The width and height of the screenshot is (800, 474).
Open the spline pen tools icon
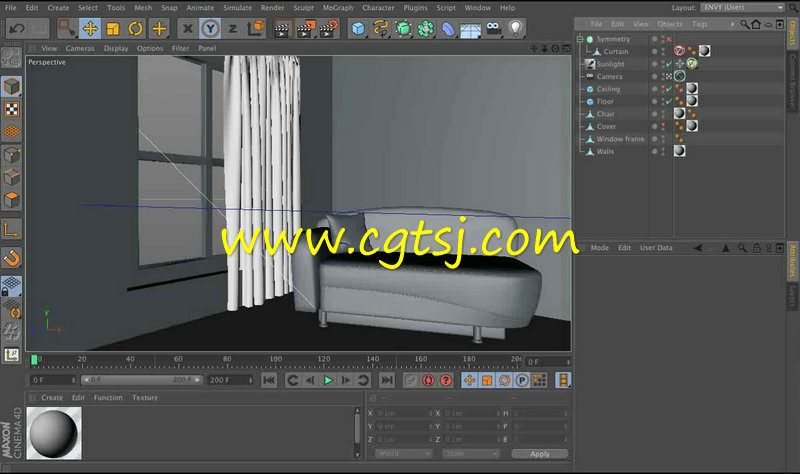pos(380,29)
